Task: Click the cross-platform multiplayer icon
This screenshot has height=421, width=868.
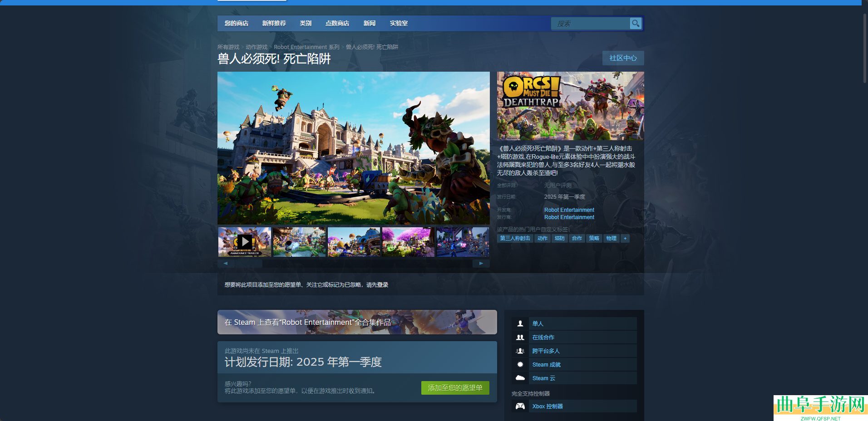Action: click(520, 351)
